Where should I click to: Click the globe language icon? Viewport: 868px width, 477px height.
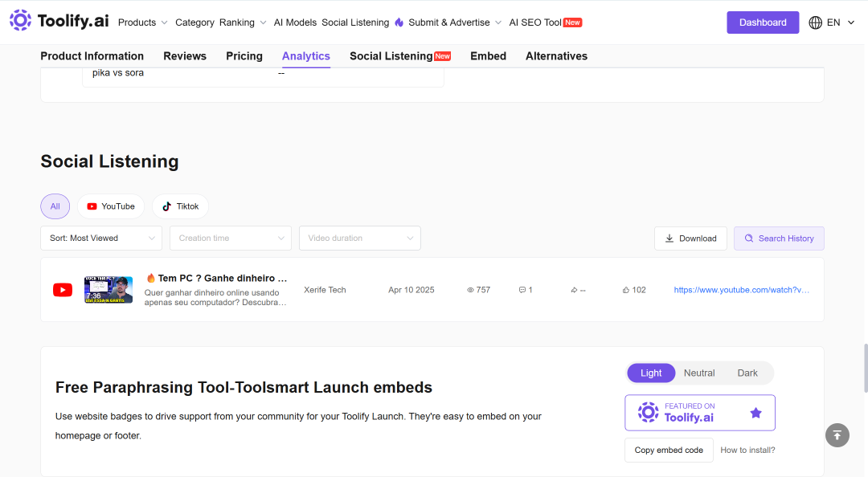pos(816,22)
